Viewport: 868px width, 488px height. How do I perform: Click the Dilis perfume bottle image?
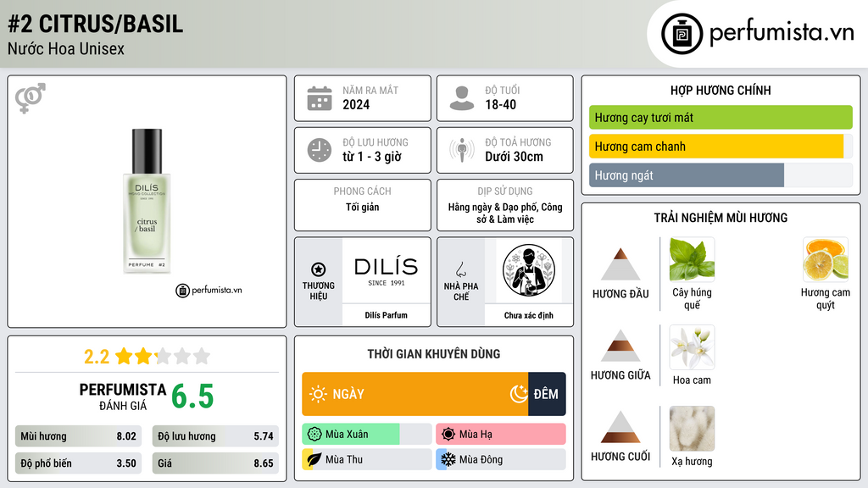tap(147, 201)
